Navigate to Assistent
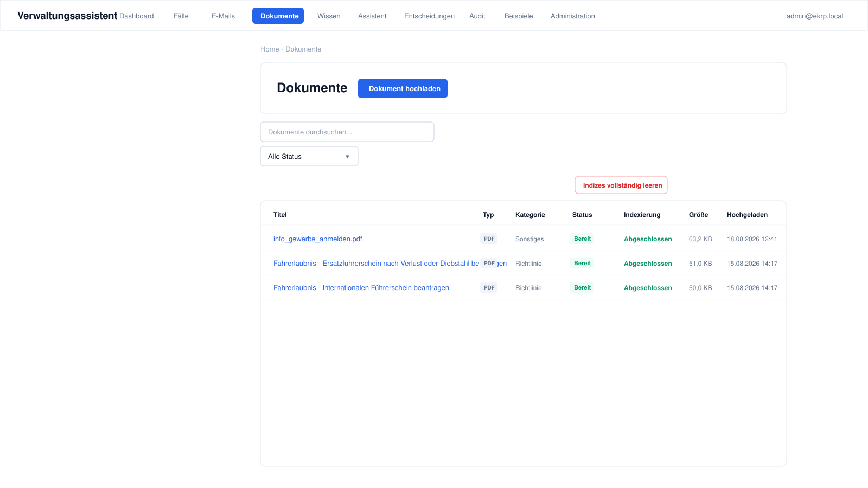The height and width of the screenshot is (488, 868). [372, 16]
